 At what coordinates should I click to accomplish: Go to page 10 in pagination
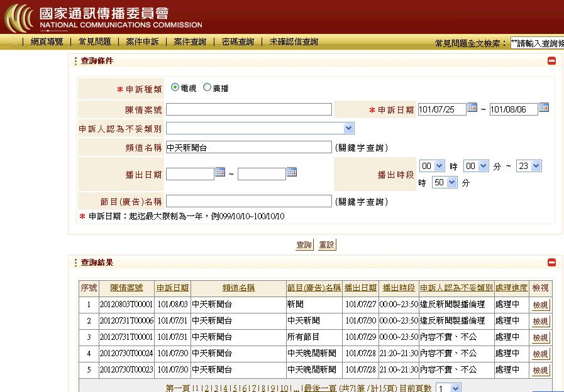(284, 388)
